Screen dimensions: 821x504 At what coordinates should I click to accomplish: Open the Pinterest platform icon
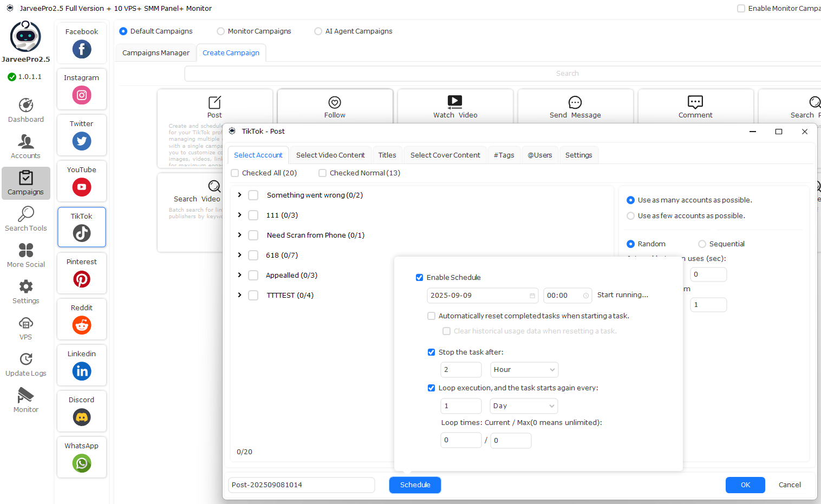[x=82, y=279]
